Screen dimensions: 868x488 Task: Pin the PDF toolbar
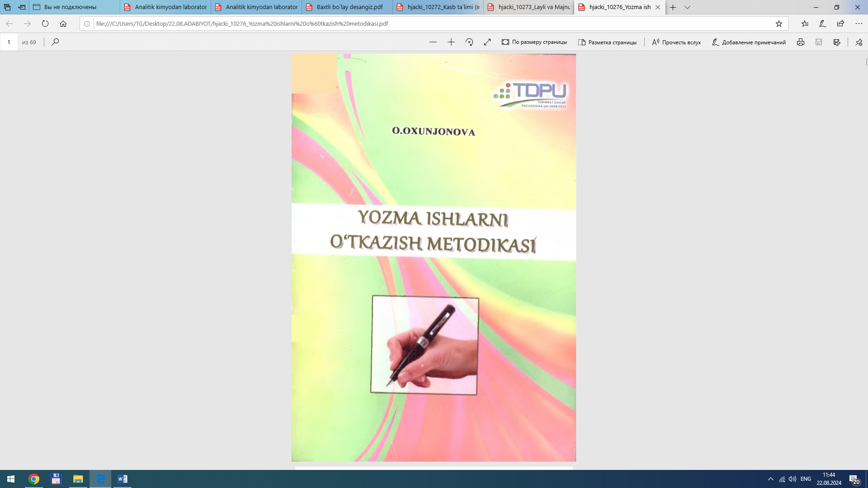(859, 42)
